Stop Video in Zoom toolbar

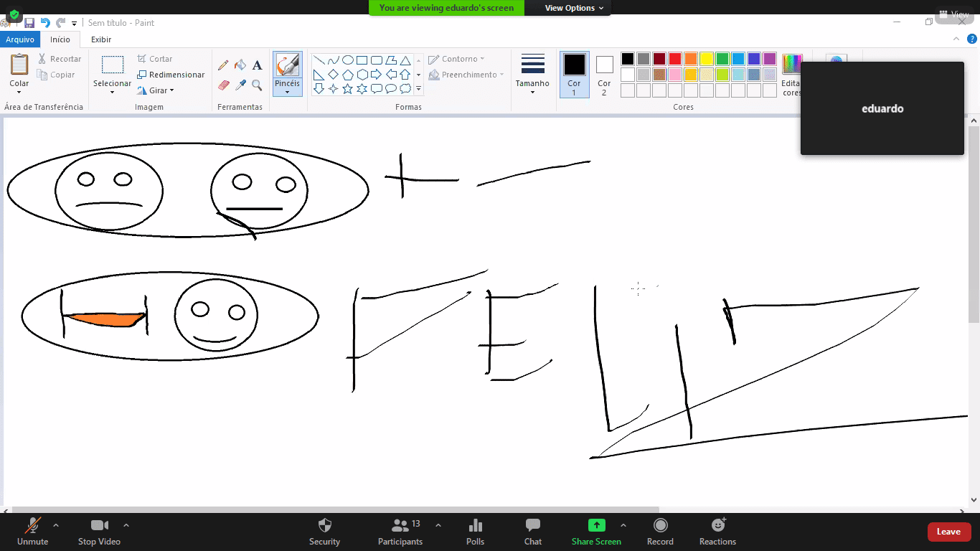coord(99,532)
